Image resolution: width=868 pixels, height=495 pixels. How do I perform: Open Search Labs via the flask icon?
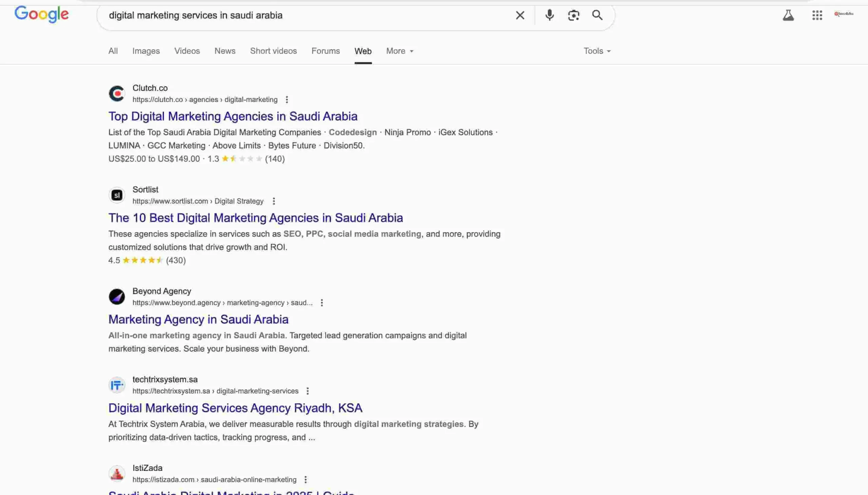[788, 15]
